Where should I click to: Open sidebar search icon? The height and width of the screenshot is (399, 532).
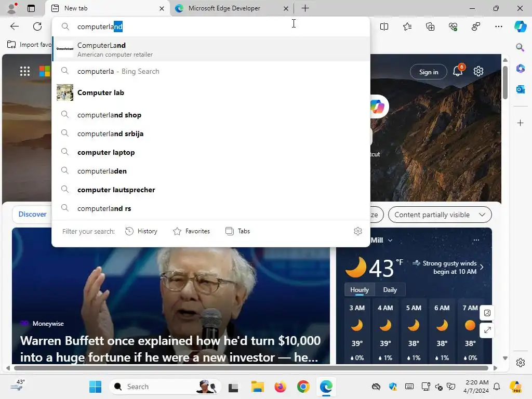coord(520,47)
